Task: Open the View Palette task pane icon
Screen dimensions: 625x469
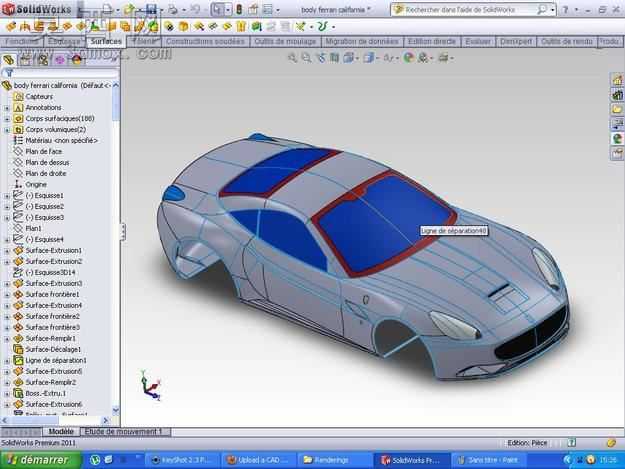Action: pyautogui.click(x=617, y=124)
